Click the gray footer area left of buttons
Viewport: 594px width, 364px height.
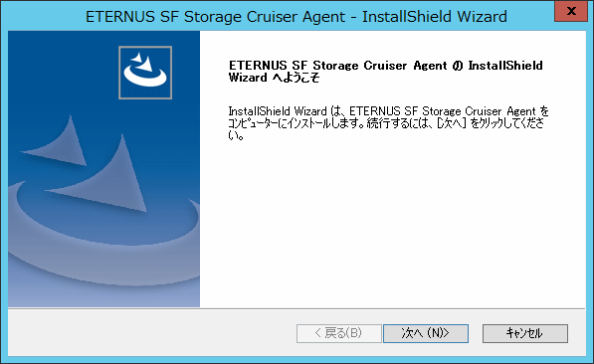tap(151, 332)
